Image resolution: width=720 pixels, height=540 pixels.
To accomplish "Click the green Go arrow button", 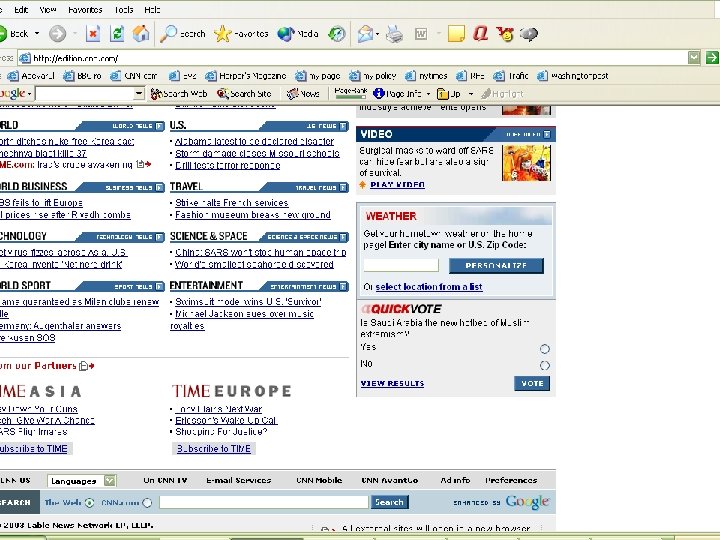I will point(712,57).
